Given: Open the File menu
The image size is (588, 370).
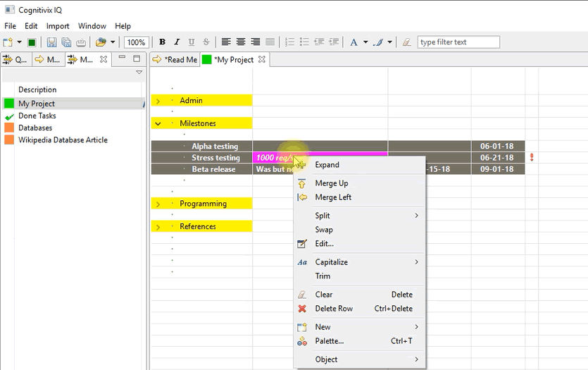Looking at the screenshot, I should point(10,26).
